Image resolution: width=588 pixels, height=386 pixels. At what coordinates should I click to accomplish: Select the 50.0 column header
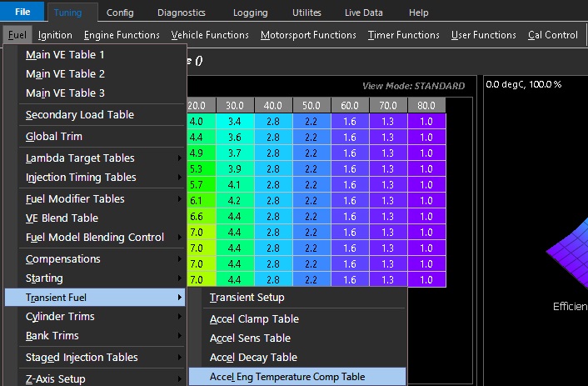pyautogui.click(x=311, y=106)
